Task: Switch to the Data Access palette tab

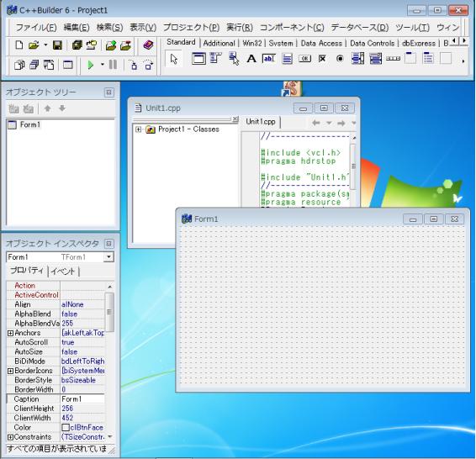Action: click(x=321, y=44)
